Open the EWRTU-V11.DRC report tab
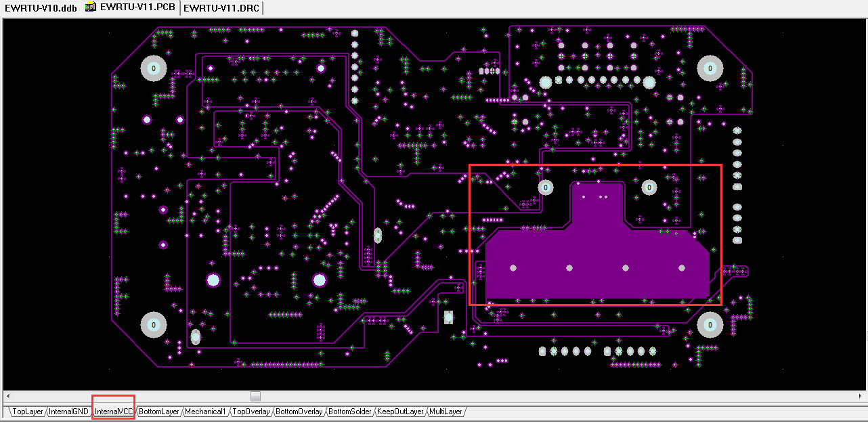Viewport: 868px width, 423px height. pyautogui.click(x=221, y=7)
